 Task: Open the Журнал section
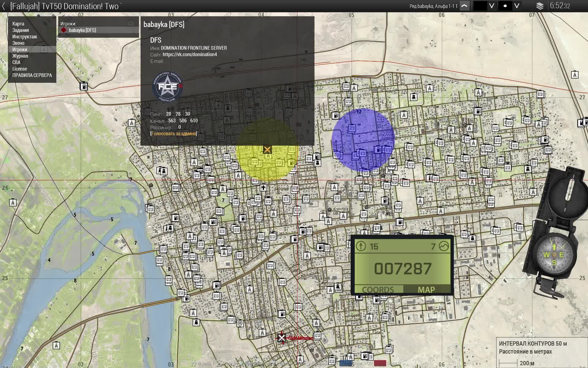click(x=20, y=56)
